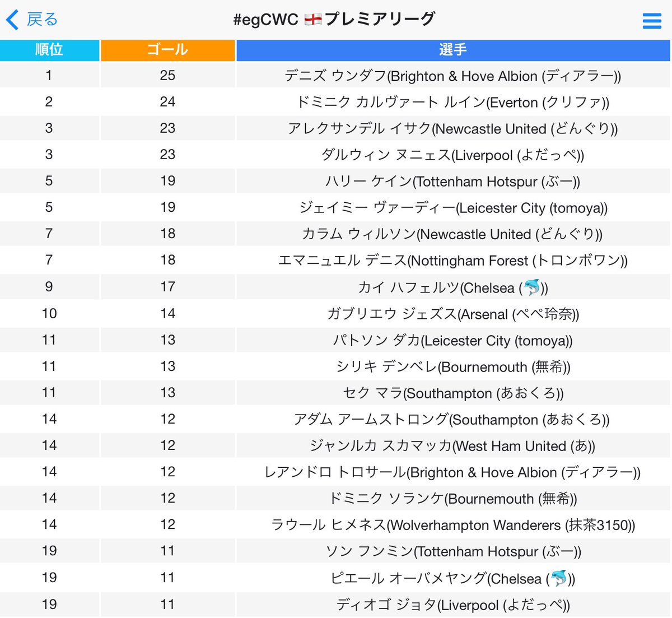Viewport: 672px width, 618px height.
Task: Sort by 選手 column header
Action: [453, 50]
